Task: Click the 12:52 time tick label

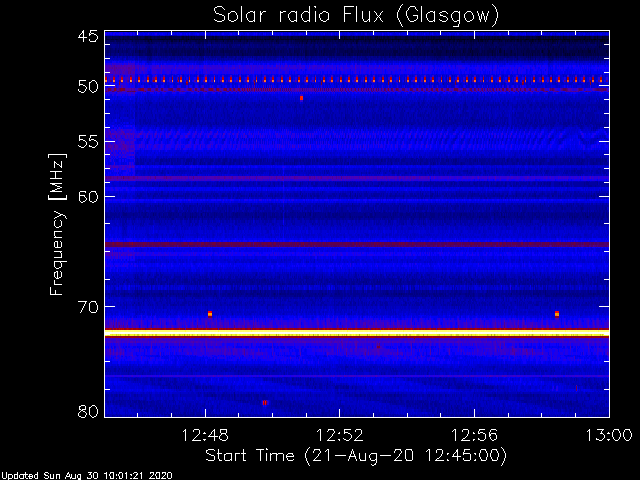Action: [340, 435]
